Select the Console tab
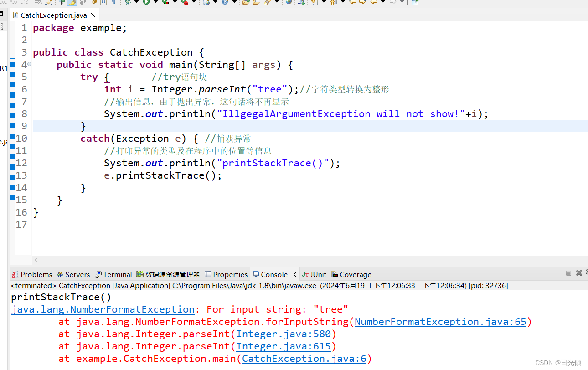 [270, 274]
